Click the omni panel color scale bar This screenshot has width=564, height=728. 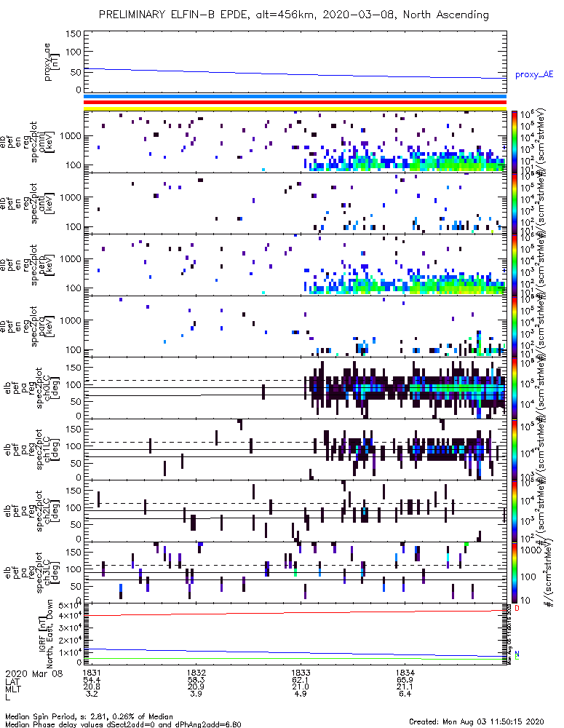coord(514,142)
